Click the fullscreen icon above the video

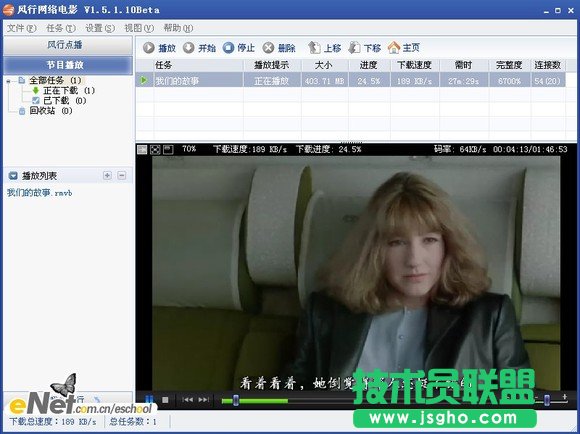pos(155,149)
